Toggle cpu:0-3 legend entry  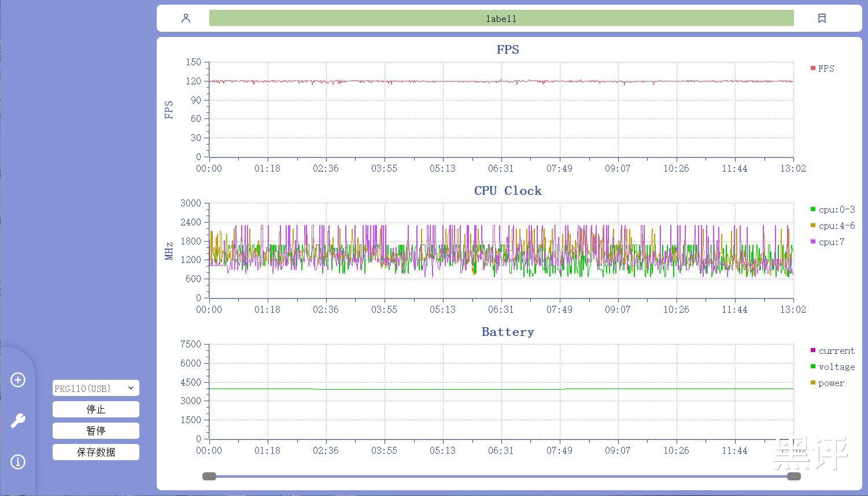coord(833,209)
